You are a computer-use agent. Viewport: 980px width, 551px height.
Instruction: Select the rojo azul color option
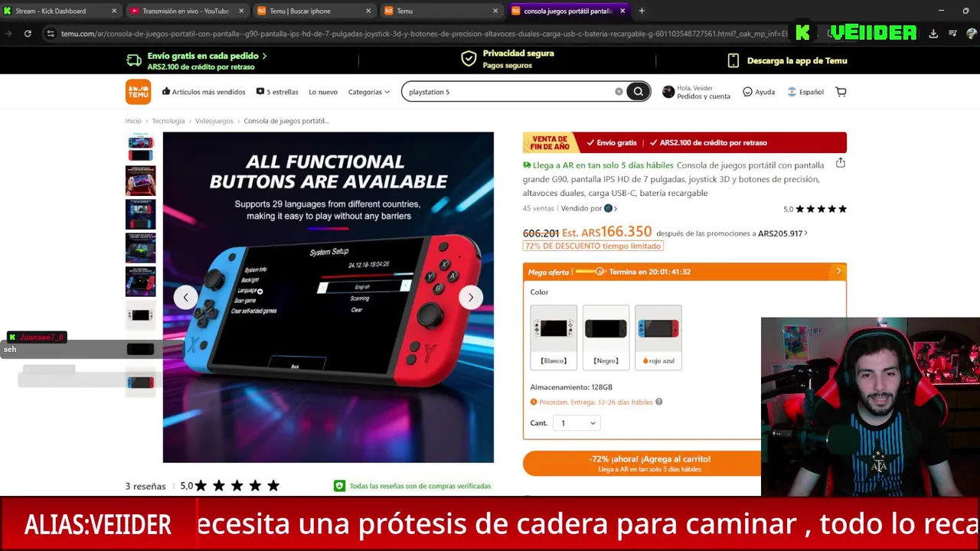point(658,337)
